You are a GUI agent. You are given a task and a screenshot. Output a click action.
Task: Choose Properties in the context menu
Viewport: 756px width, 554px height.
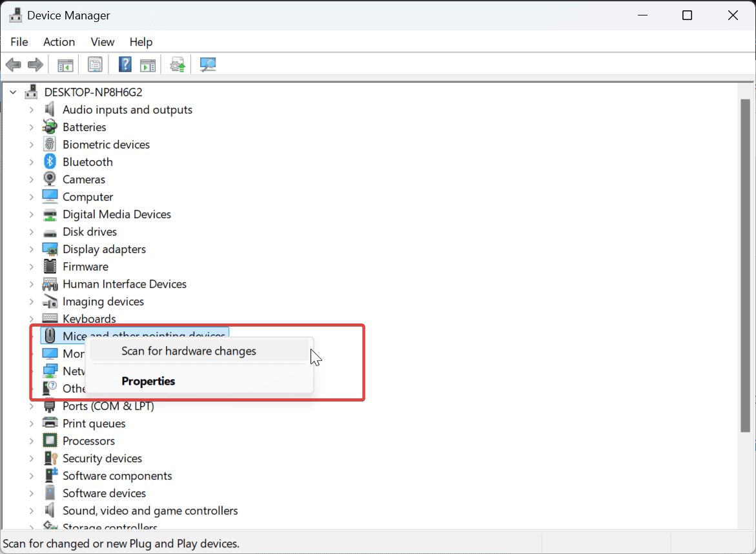[199, 381]
